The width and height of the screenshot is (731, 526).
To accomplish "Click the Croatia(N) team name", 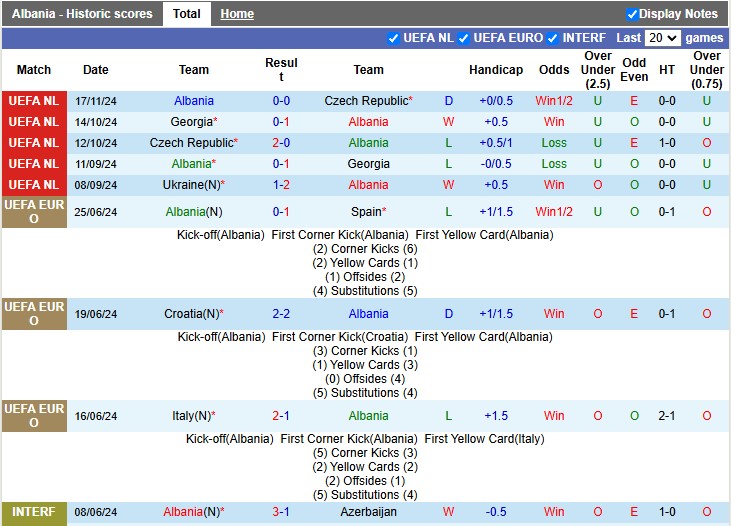I will click(191, 314).
